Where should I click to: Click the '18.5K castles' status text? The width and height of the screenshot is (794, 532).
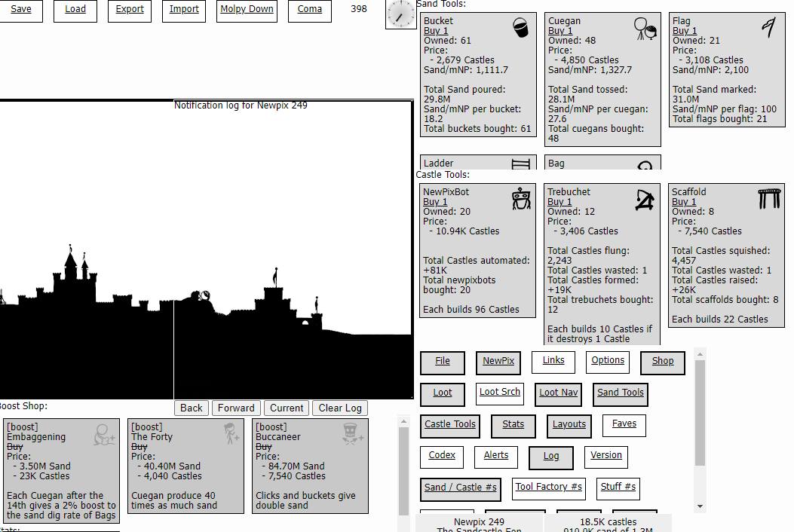(x=609, y=522)
